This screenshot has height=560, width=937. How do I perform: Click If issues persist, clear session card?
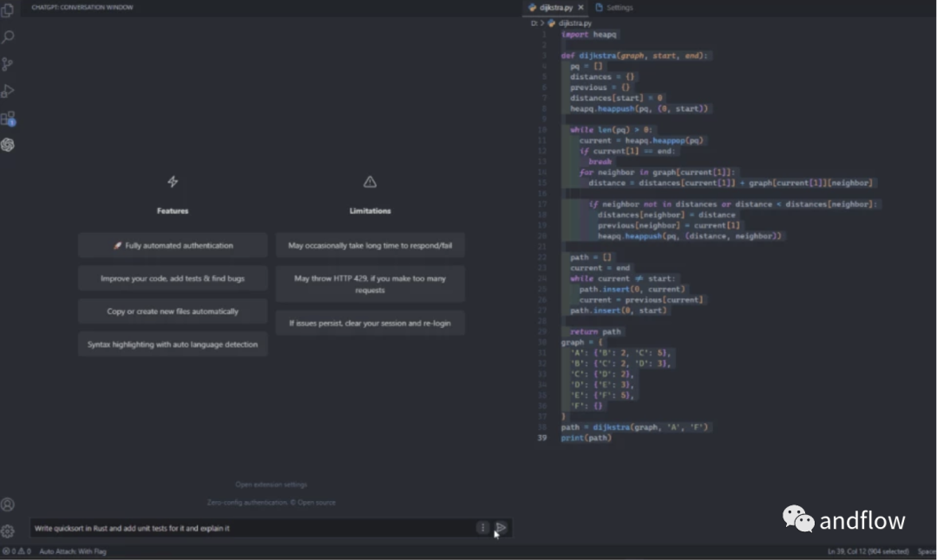370,323
